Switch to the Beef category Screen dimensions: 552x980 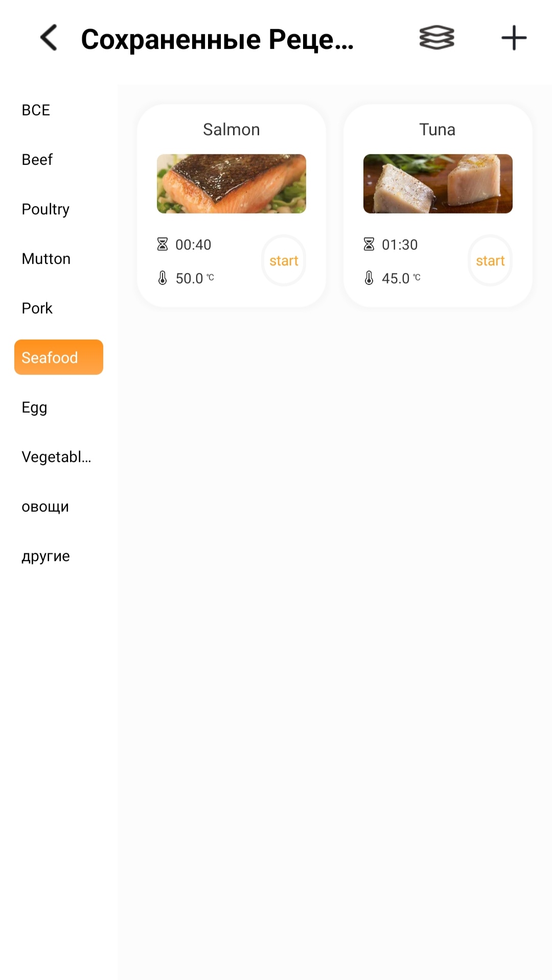(x=37, y=159)
